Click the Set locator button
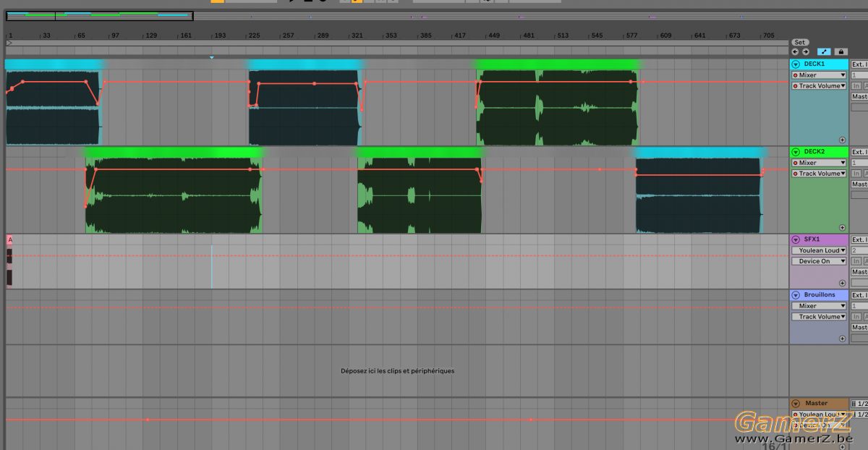The width and height of the screenshot is (868, 450). click(799, 43)
